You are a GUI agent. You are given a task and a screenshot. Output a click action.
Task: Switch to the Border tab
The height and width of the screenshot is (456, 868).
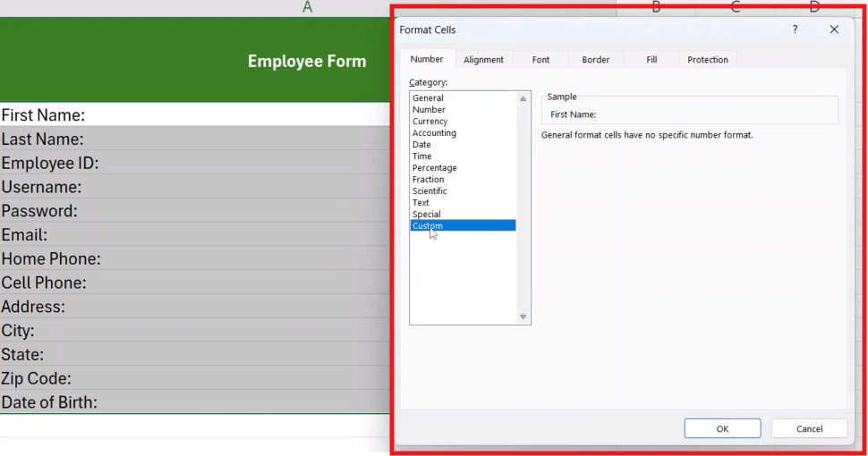tap(596, 60)
